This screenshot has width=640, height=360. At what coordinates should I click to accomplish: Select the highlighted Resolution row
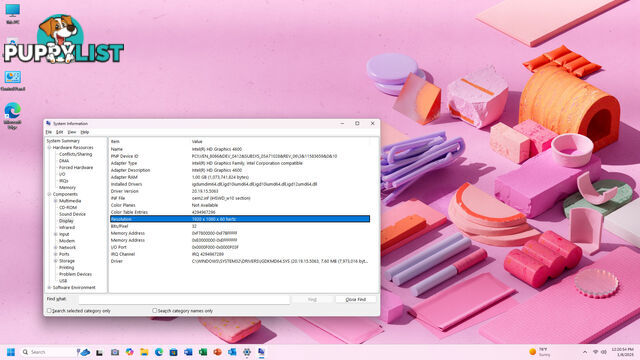pyautogui.click(x=240, y=219)
